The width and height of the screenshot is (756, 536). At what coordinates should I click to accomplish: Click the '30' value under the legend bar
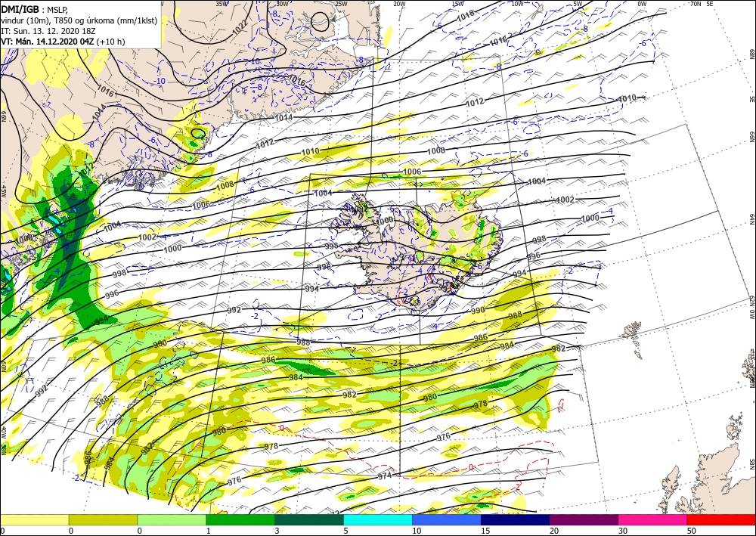click(622, 531)
